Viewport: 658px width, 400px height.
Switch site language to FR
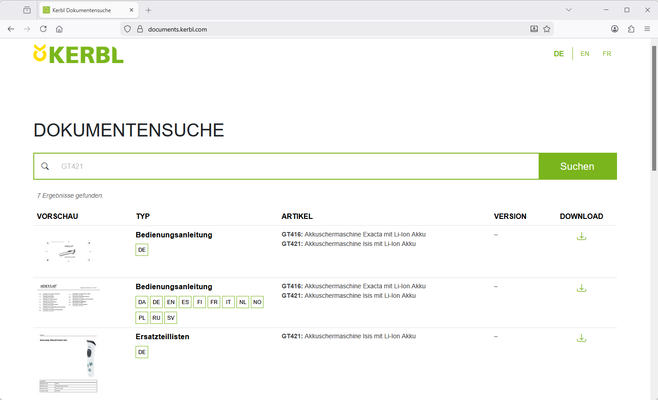607,54
